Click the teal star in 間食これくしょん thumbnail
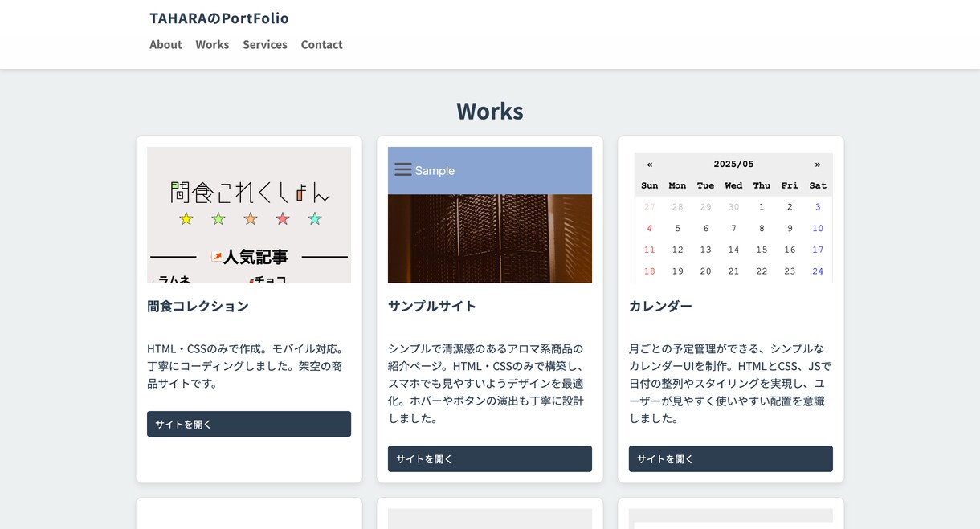The height and width of the screenshot is (529, 980). pos(315,218)
